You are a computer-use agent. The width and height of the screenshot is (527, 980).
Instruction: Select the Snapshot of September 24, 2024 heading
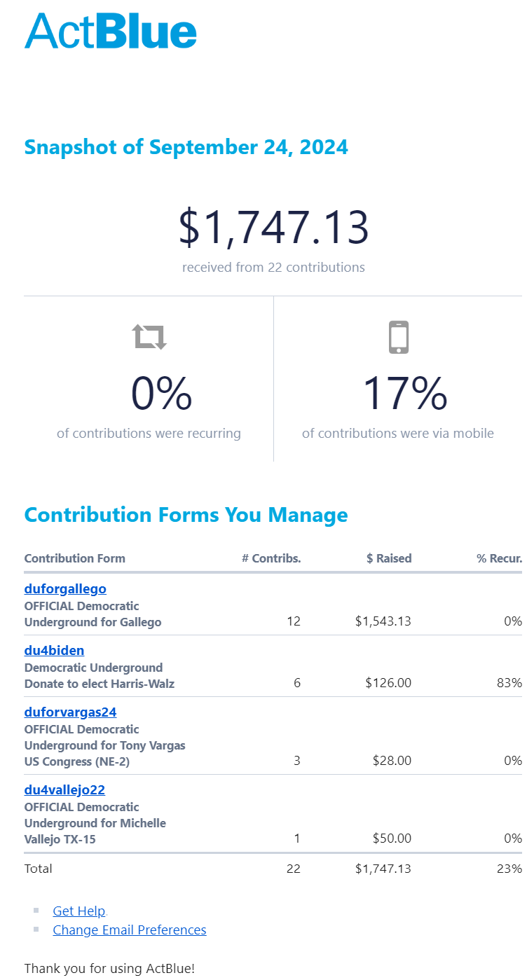click(186, 147)
